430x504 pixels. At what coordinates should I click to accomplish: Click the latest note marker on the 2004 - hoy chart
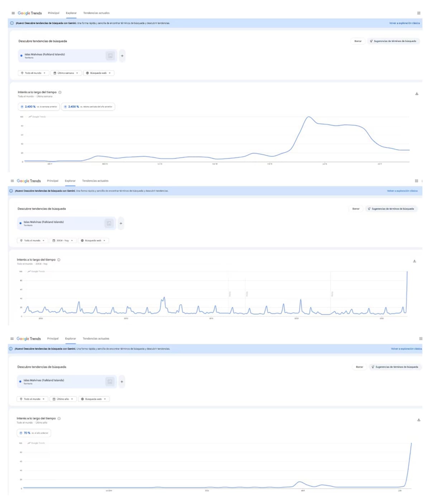pyautogui.click(x=332, y=294)
